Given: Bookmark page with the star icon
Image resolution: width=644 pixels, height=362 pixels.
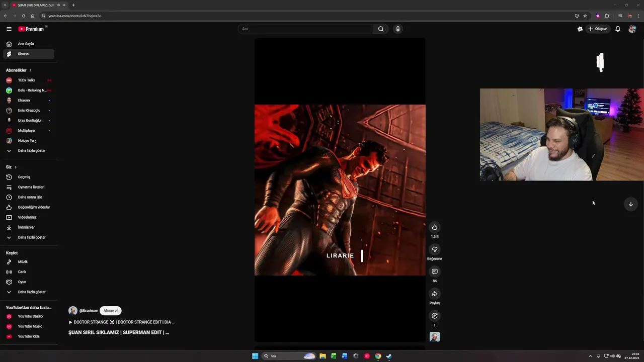Looking at the screenshot, I should (x=585, y=16).
